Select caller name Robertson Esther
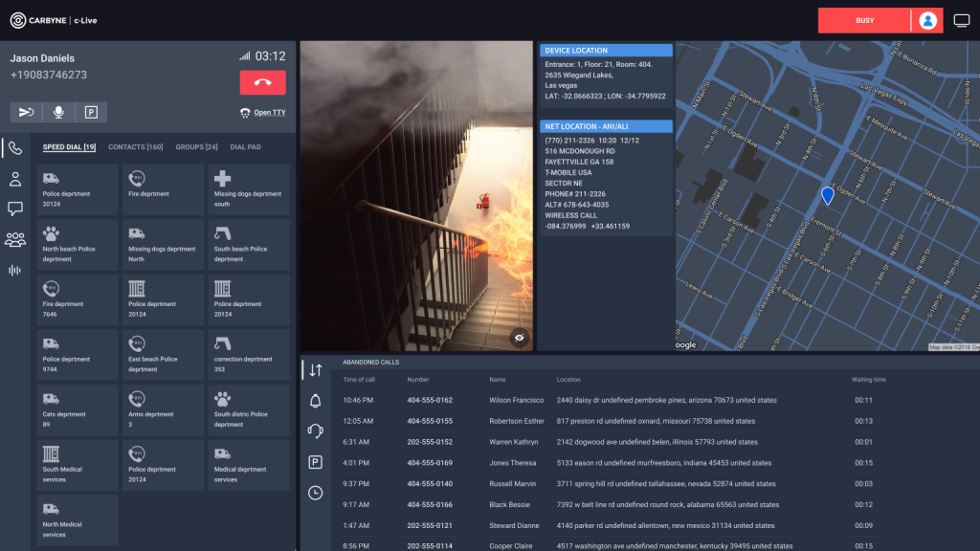The height and width of the screenshot is (551, 980). click(517, 421)
